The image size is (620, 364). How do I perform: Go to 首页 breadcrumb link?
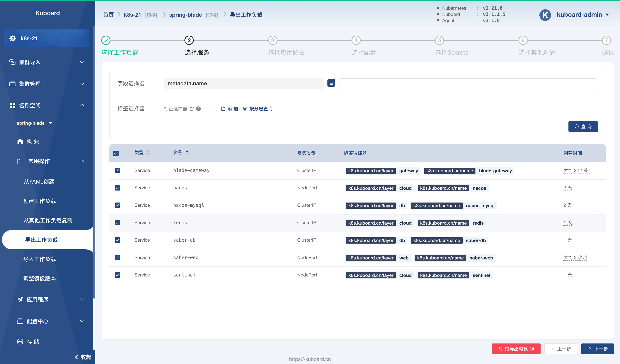tap(108, 15)
